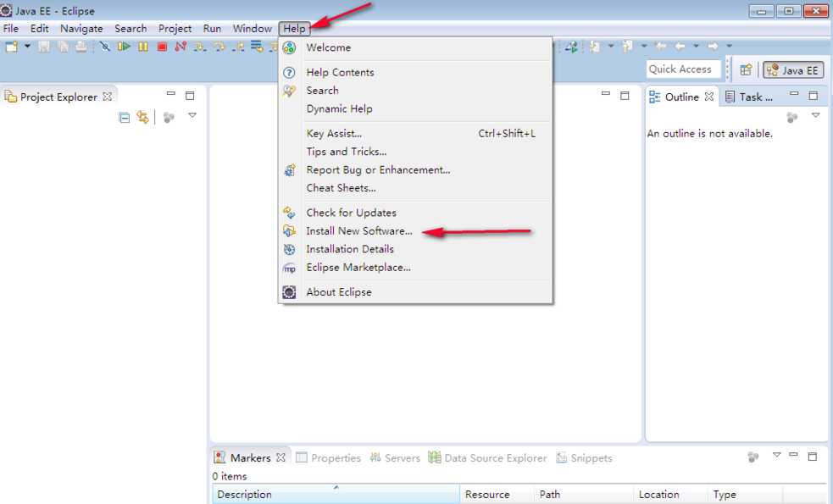This screenshot has width=833, height=504.
Task: Toggle Link with Editor in Project Explorer
Action: click(142, 117)
